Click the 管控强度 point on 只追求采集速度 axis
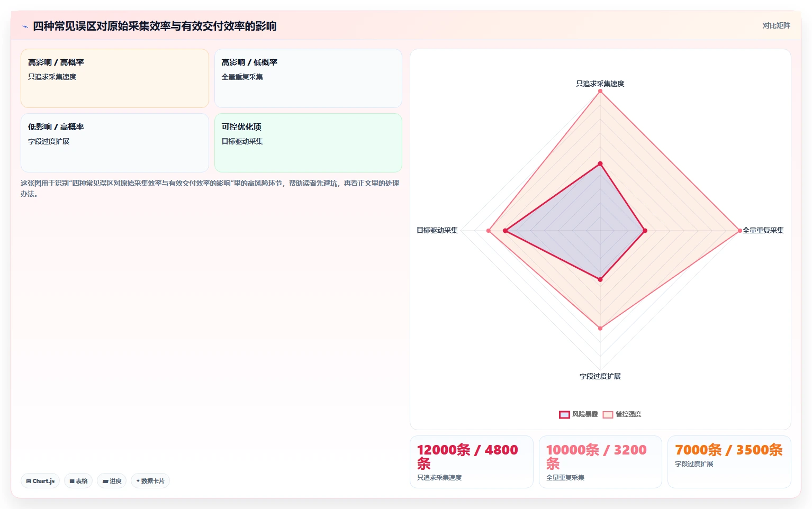This screenshot has width=812, height=509. (600, 91)
